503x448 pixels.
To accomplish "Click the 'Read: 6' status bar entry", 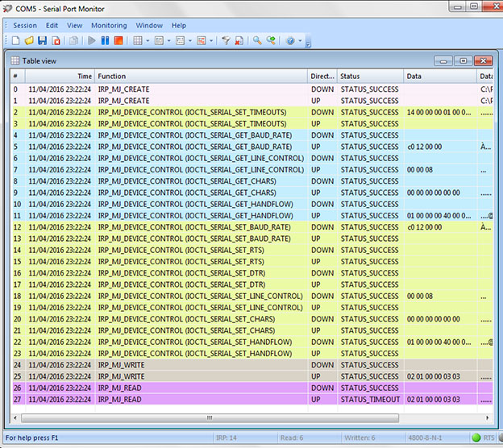I will point(292,438).
